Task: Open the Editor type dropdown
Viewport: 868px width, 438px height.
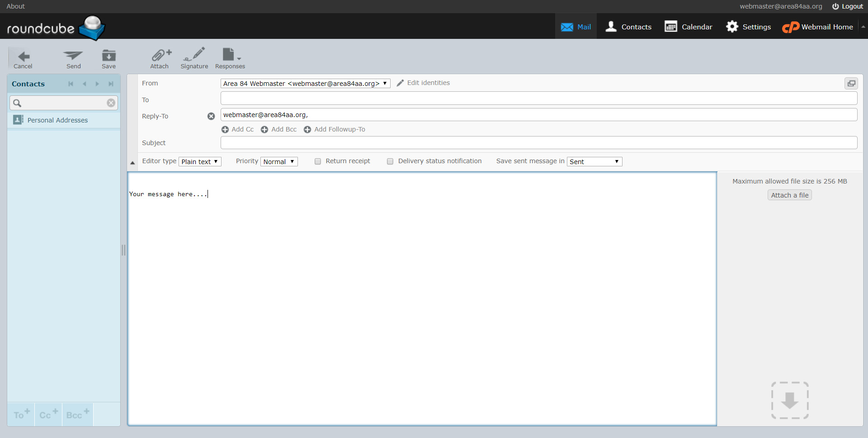Action: click(200, 162)
